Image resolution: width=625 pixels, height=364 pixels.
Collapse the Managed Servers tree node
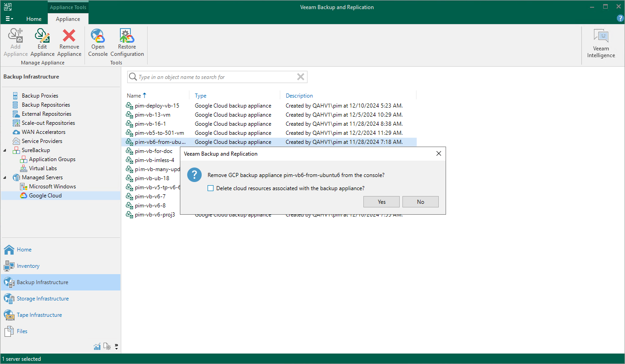5,177
